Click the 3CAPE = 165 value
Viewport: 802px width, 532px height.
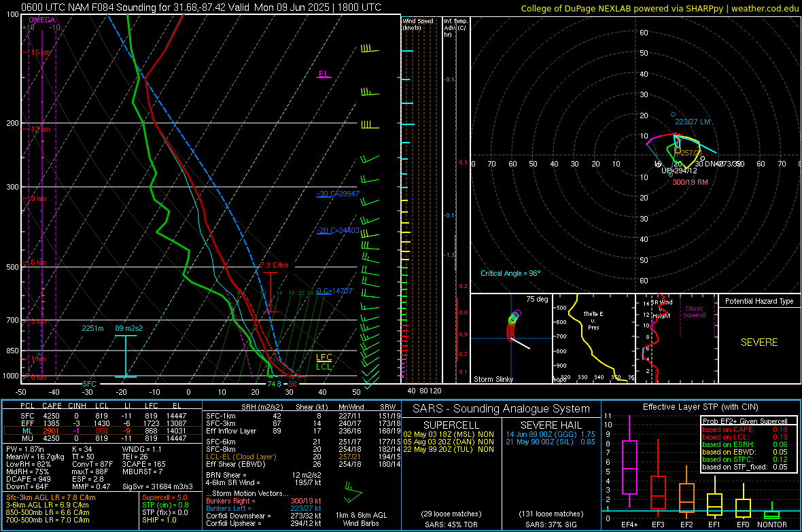pyautogui.click(x=143, y=464)
